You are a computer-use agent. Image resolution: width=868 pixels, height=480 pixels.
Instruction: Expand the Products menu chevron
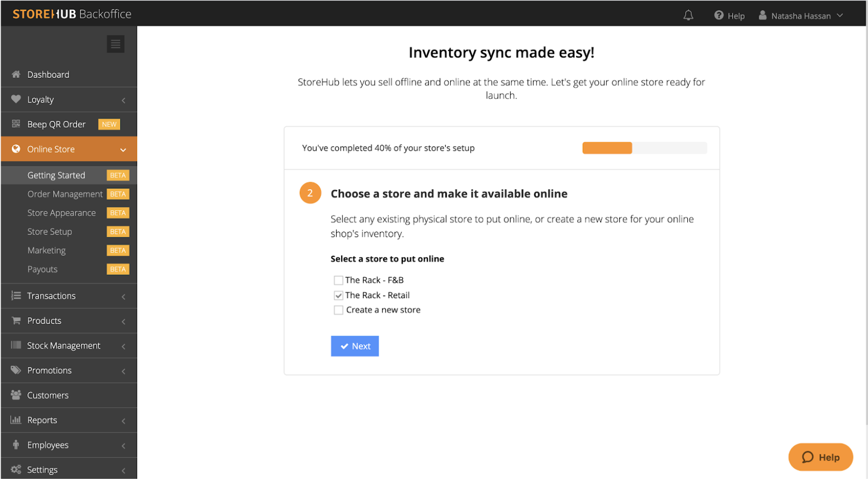(x=124, y=321)
